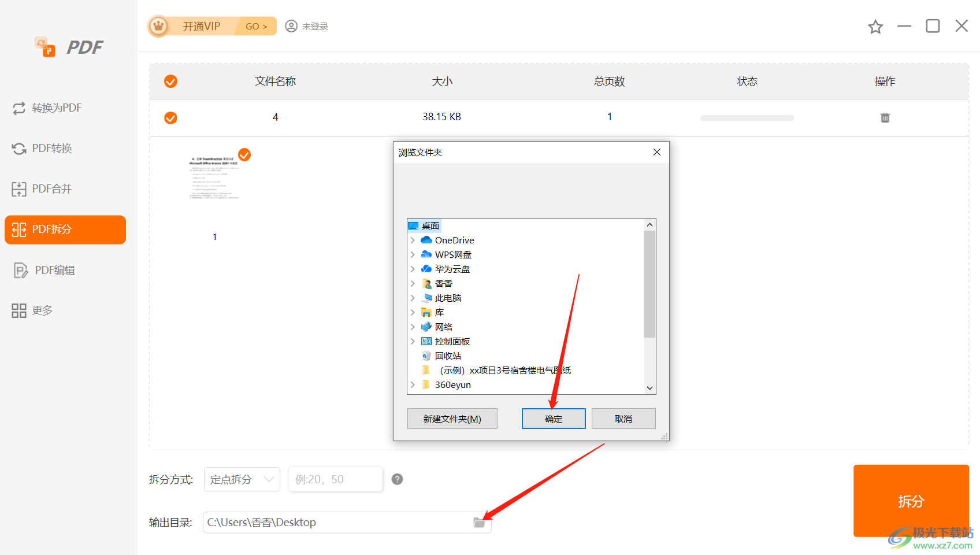Click the scrollbar down arrow in tree
The height and width of the screenshot is (555, 980).
click(650, 388)
